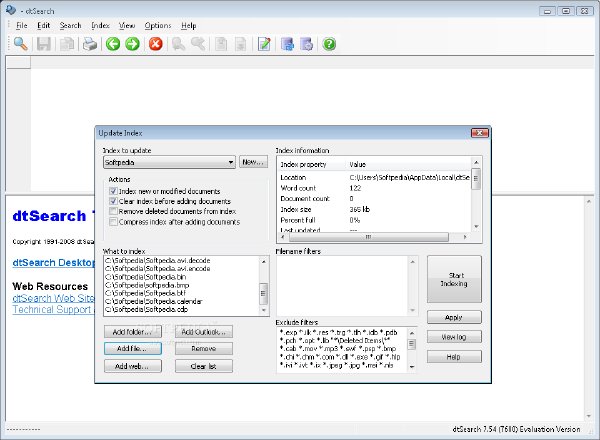Select C:\Softpedia\Softpedia.calendar entry

(x=153, y=301)
